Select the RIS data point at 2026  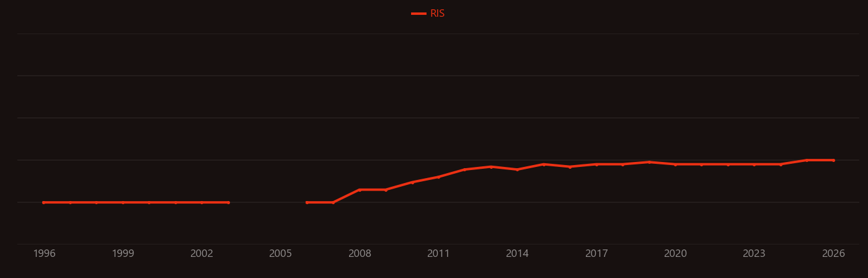tap(833, 160)
